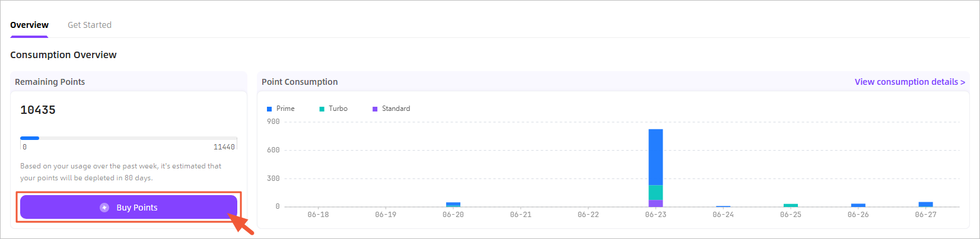Open the Get Started tab
The image size is (980, 239).
(x=90, y=25)
